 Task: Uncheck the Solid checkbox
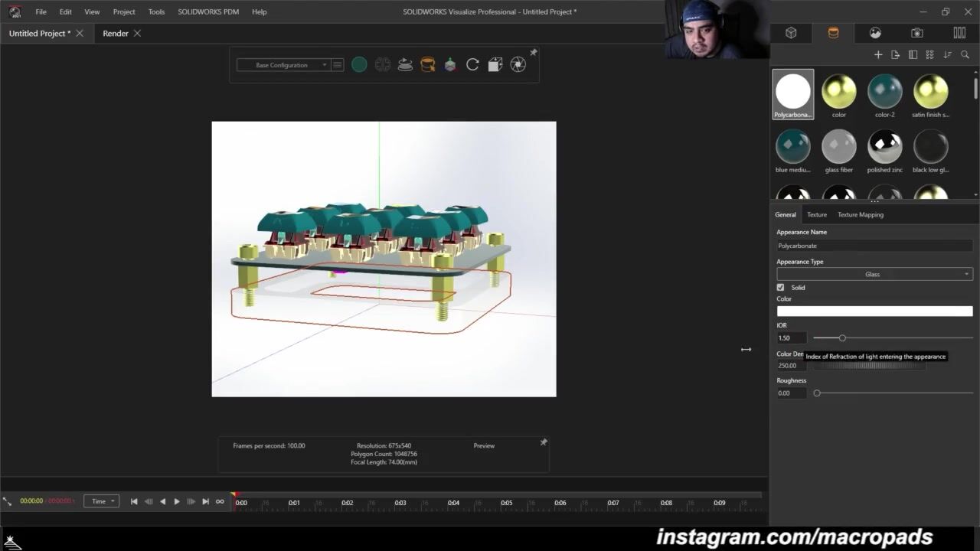pos(780,288)
